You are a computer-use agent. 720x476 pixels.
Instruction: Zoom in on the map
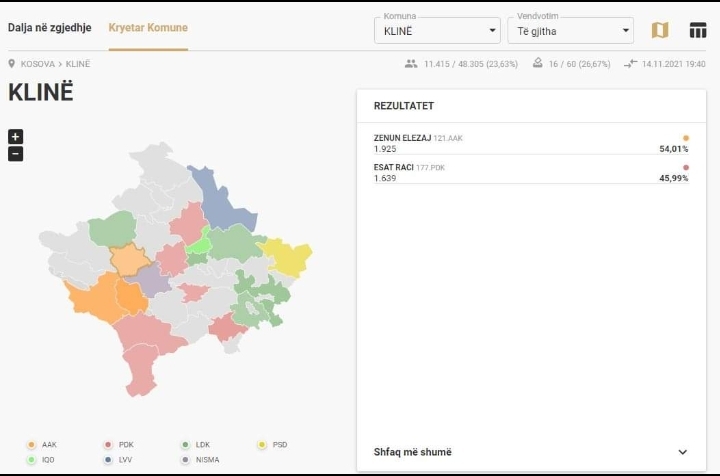[15, 136]
